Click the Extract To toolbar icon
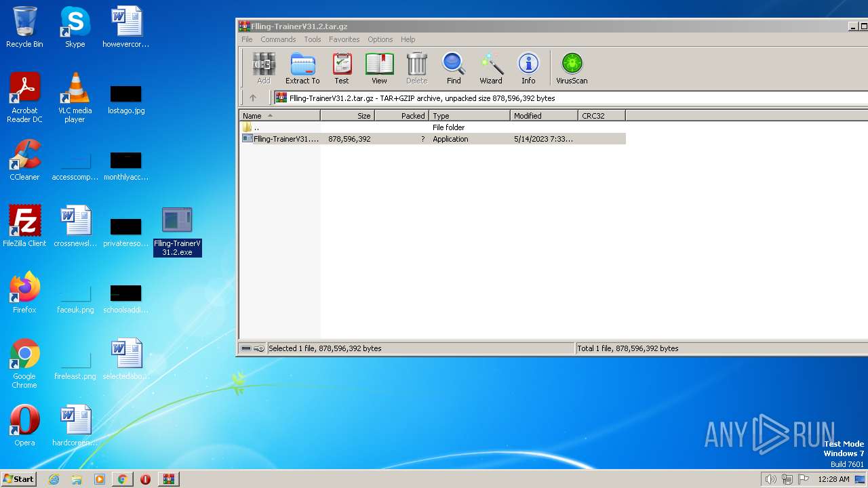This screenshot has width=868, height=488. coord(302,68)
